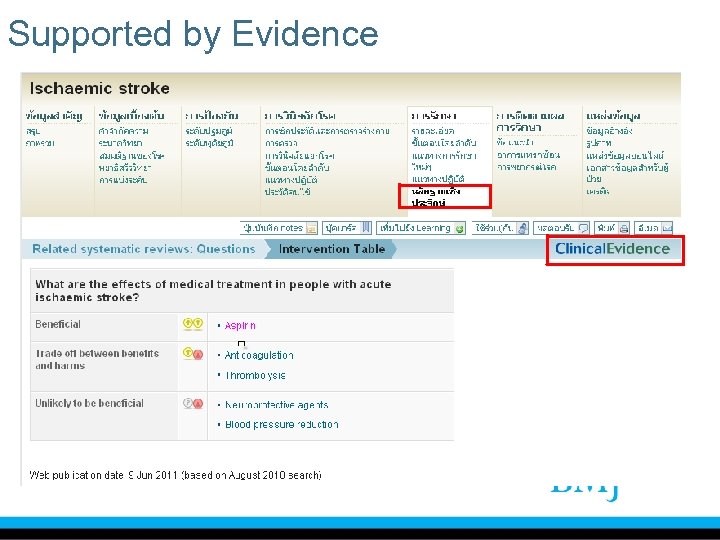720x540 pixels.
Task: Select the bold evidence link in treatment column
Action: pyautogui.click(x=435, y=197)
